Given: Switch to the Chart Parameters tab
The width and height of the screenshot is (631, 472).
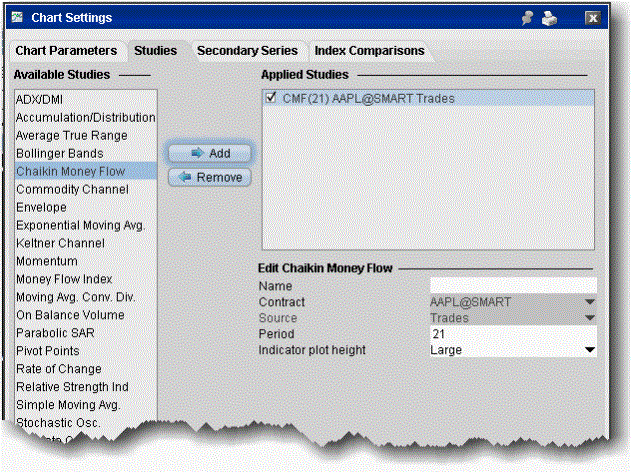Looking at the screenshot, I should click(x=66, y=50).
